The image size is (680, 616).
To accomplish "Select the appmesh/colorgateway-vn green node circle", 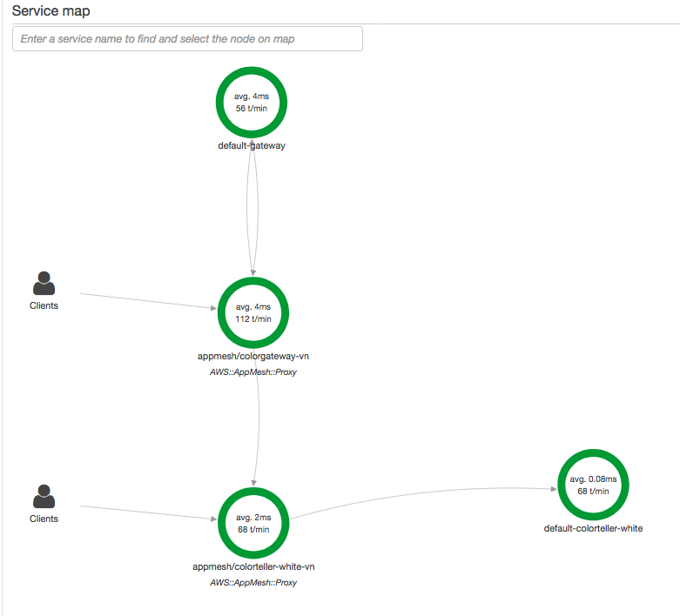I will [x=252, y=312].
